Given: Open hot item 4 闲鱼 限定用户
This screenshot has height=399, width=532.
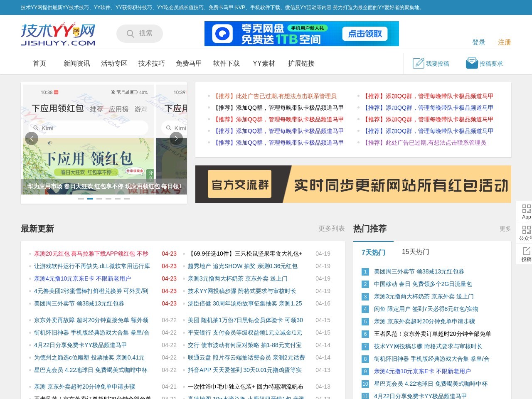Looking at the screenshot, I should click(426, 309).
